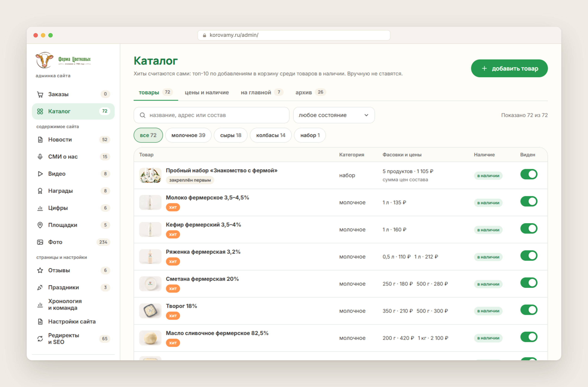This screenshot has height=387, width=588.
Task: Select the Catalog grid icon in sidebar
Action: pos(40,111)
